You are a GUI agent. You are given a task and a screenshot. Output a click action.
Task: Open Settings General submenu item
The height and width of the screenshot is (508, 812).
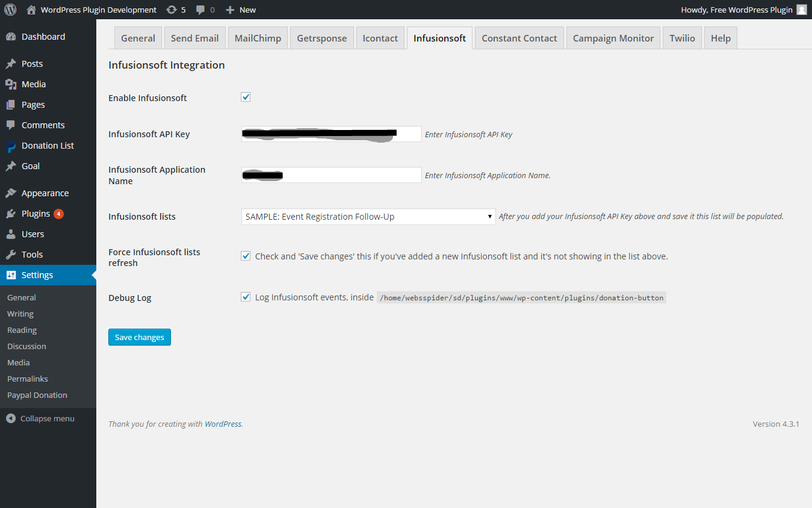pyautogui.click(x=22, y=297)
